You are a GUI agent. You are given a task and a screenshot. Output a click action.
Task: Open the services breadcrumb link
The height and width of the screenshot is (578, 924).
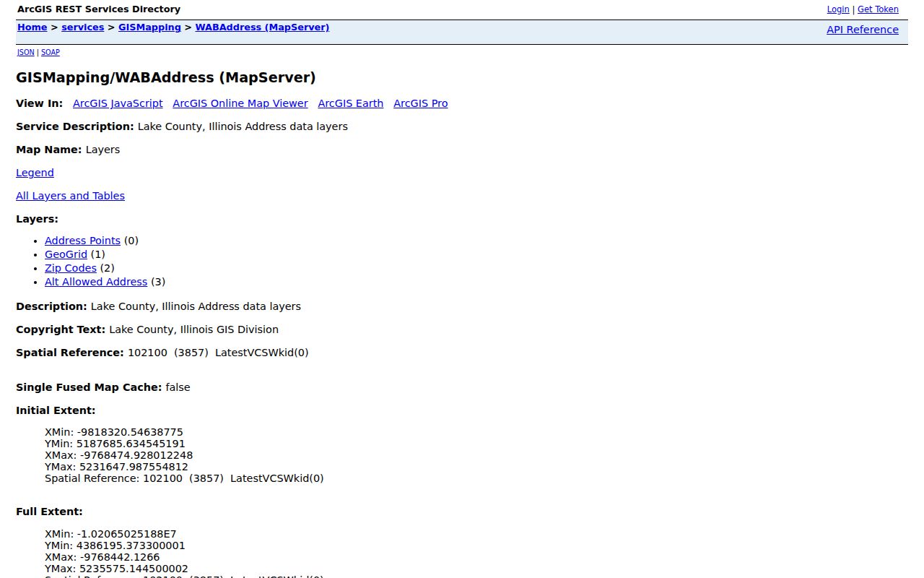(83, 27)
